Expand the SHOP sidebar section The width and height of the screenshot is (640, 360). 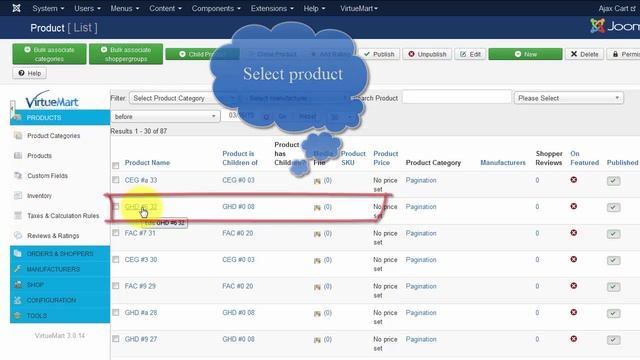[x=60, y=284]
